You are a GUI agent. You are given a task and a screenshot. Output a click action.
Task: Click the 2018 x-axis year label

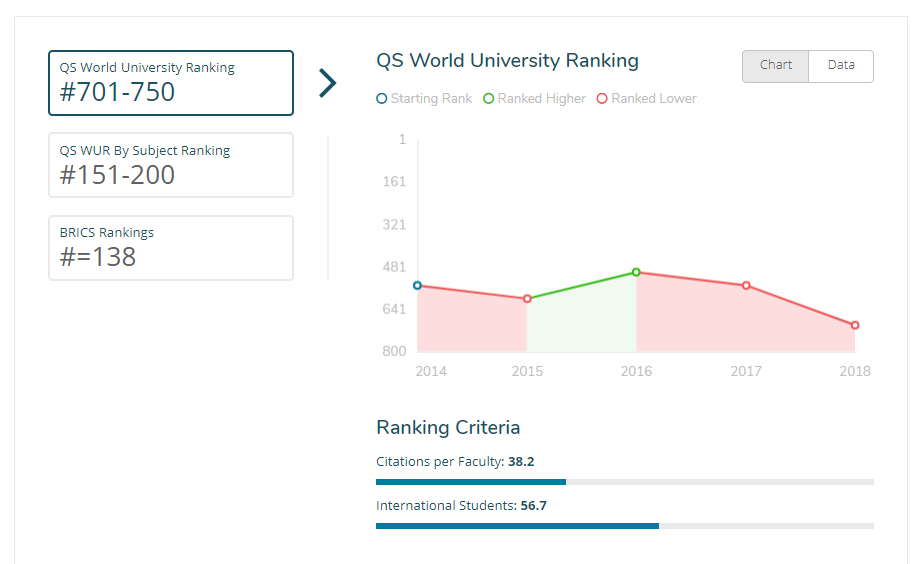pyautogui.click(x=854, y=371)
